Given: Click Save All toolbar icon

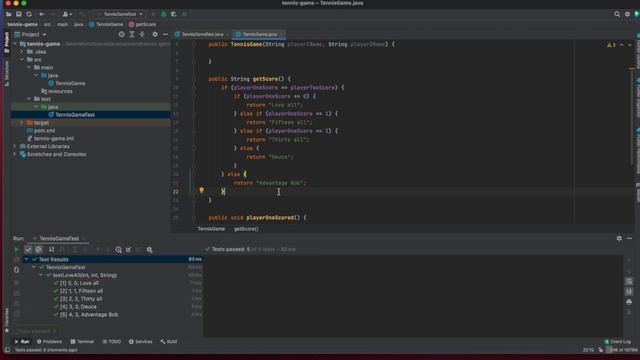Looking at the screenshot, I should (19, 14).
